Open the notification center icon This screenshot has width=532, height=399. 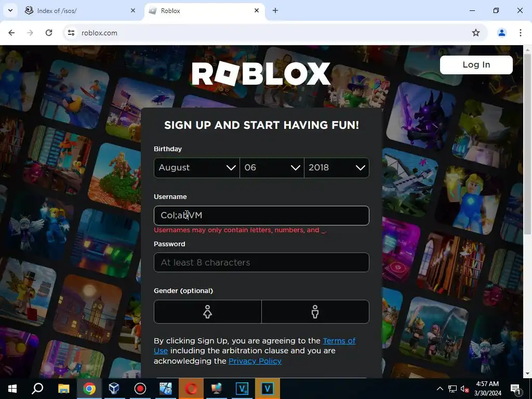[515, 389]
